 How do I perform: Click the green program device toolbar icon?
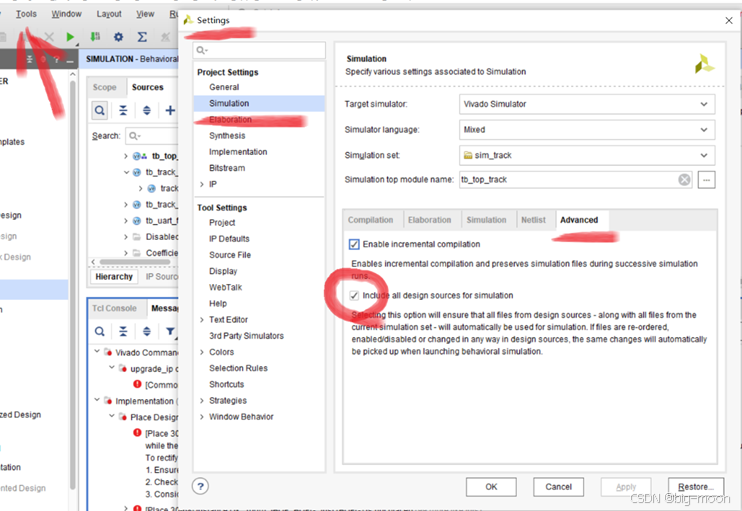95,36
